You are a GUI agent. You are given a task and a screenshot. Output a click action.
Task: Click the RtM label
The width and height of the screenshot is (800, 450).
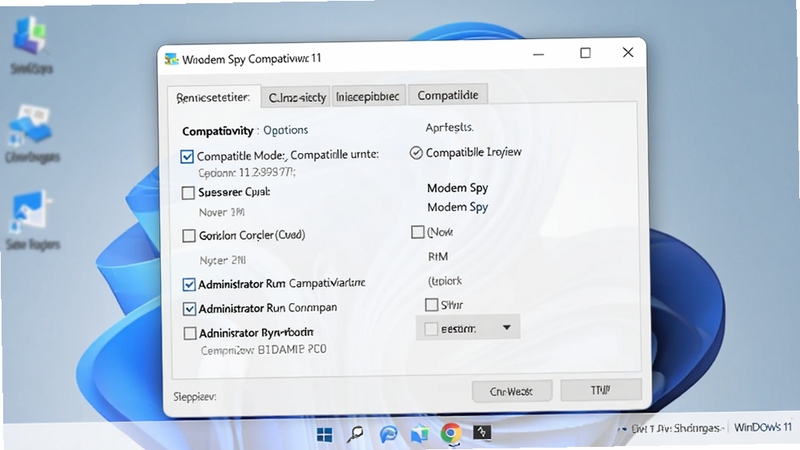[x=438, y=257]
